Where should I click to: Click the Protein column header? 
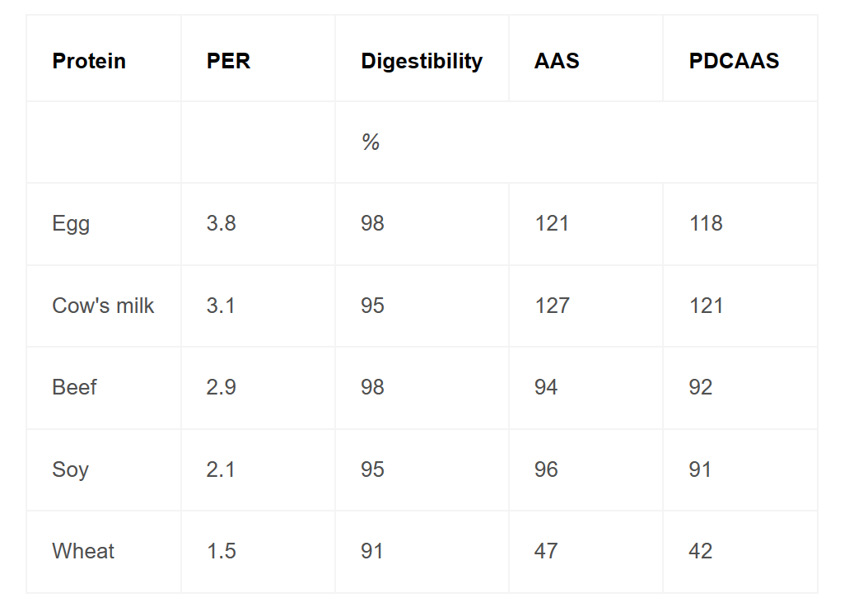89,61
